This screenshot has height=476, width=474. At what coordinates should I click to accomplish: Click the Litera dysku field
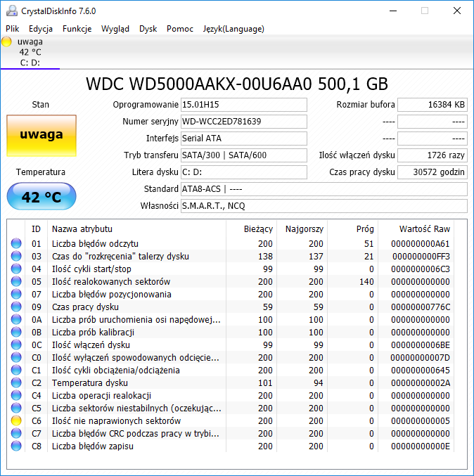(x=244, y=172)
